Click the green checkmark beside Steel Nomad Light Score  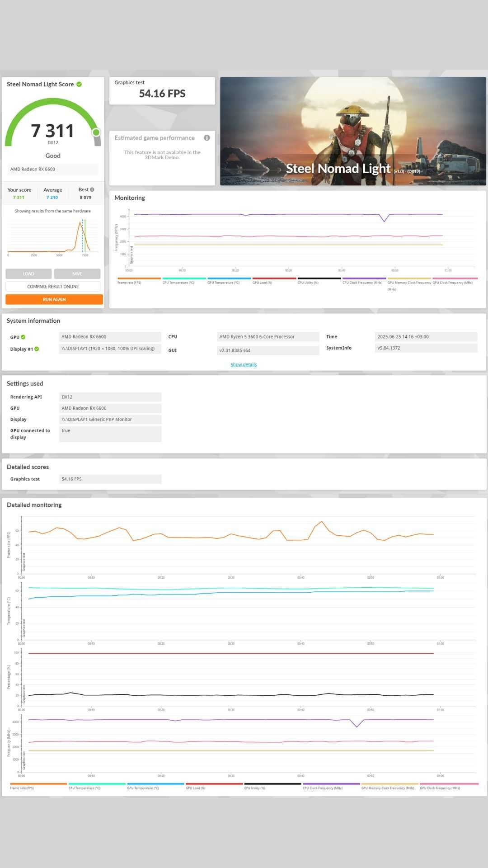[79, 84]
